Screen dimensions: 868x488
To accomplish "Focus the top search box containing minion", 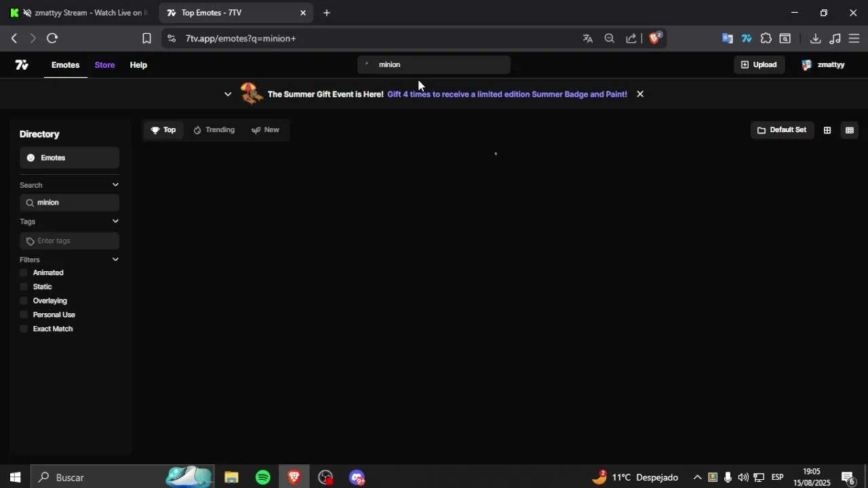I will (434, 64).
